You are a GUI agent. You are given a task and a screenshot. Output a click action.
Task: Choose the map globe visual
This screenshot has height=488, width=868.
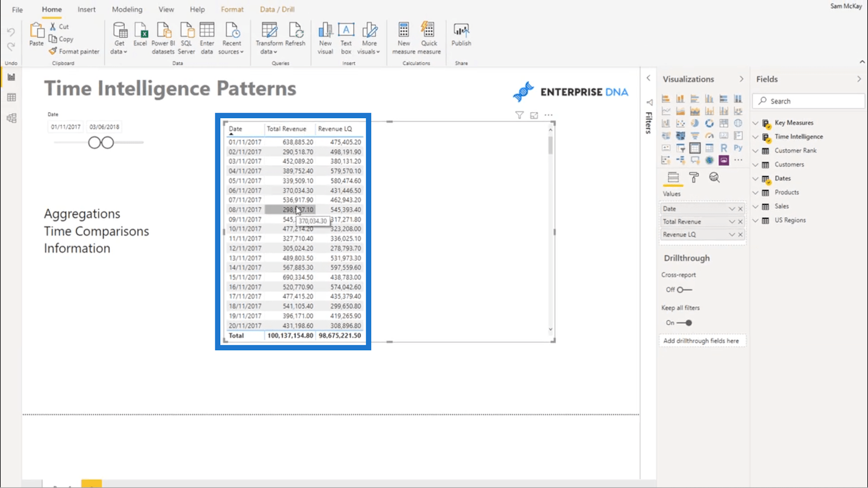(738, 124)
